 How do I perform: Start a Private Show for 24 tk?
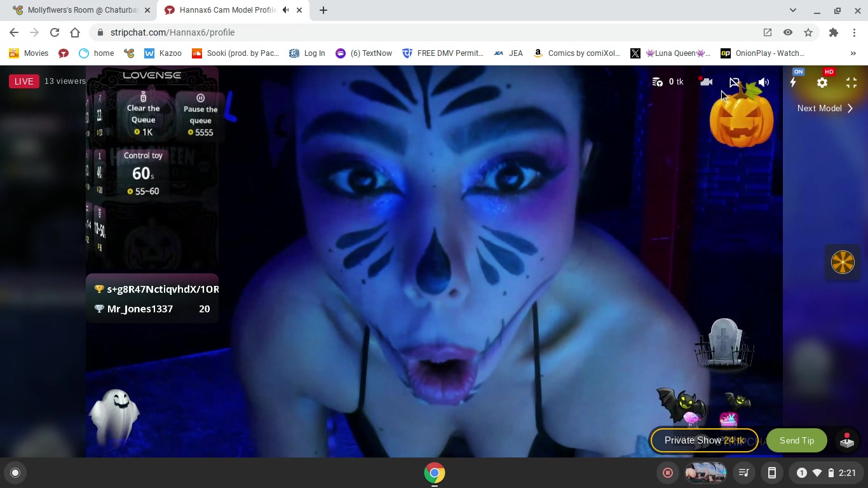pos(703,440)
